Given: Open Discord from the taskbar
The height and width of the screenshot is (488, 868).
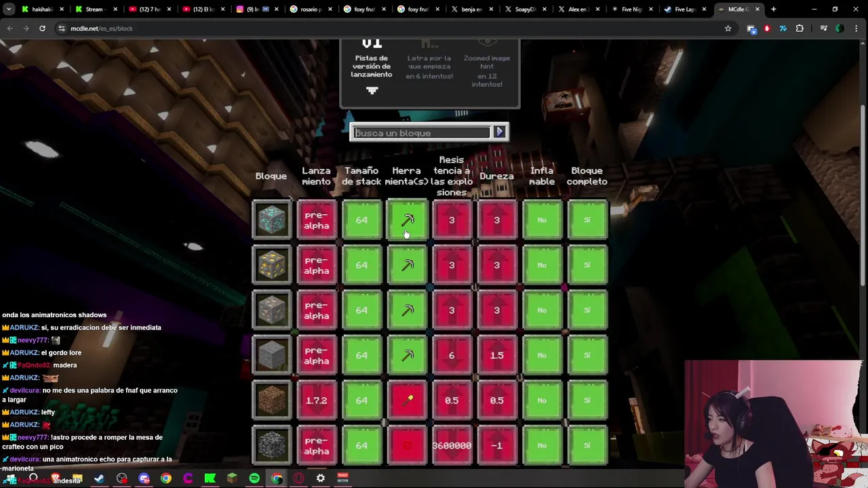Looking at the screenshot, I should 144,479.
